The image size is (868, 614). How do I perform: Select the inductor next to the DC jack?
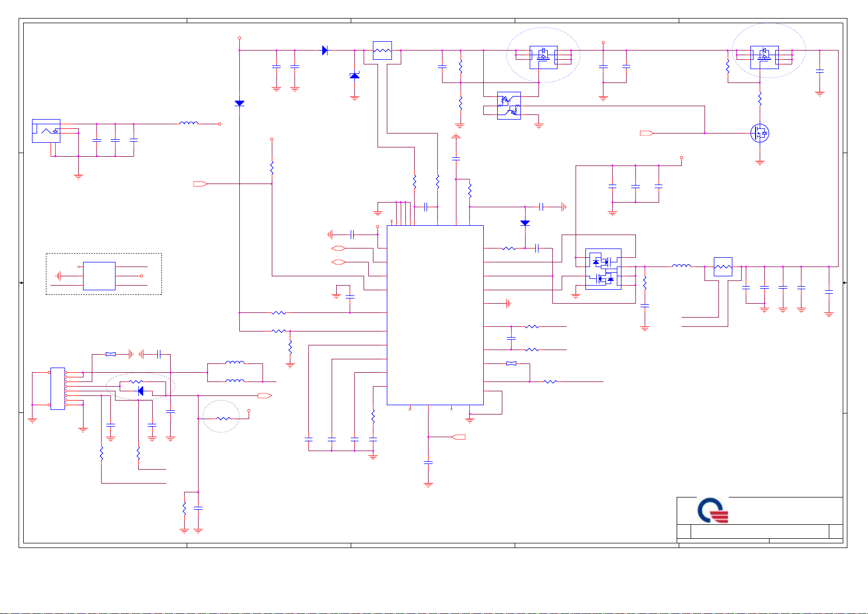(x=189, y=123)
